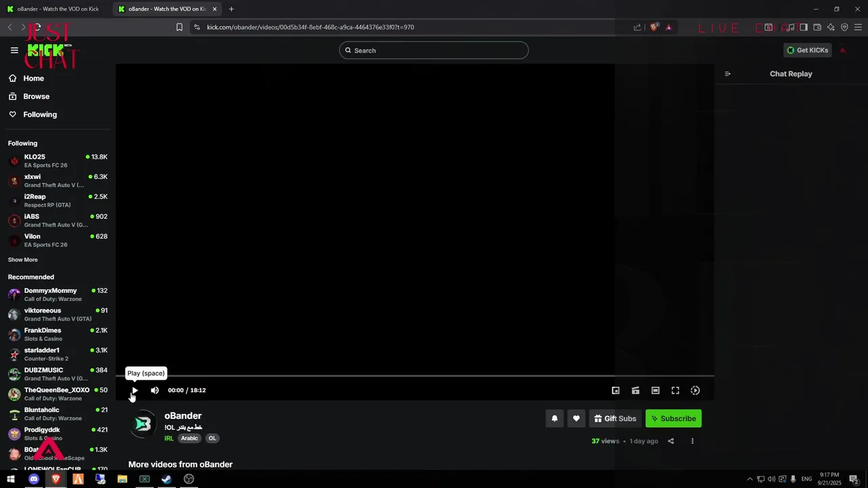
Task: Share this video via share icon
Action: tap(671, 441)
